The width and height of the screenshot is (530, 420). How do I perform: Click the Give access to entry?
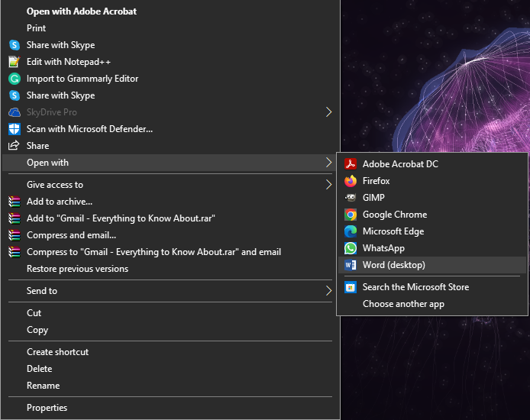171,185
